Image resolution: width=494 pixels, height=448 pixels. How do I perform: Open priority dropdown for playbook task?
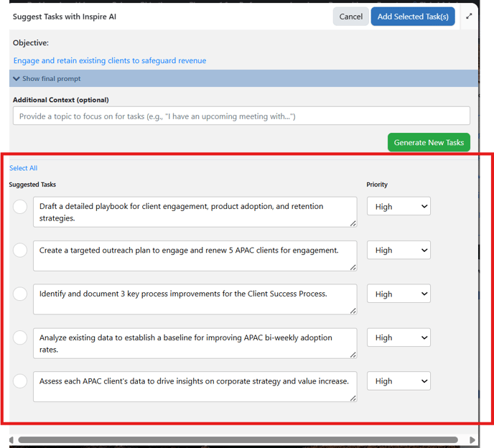pyautogui.click(x=399, y=206)
